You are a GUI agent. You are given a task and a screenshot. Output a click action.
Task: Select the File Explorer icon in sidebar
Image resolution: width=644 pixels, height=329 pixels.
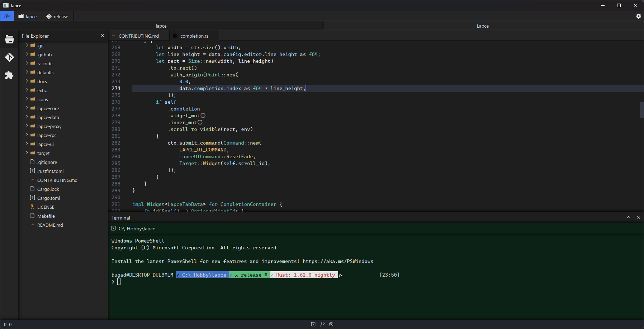(x=9, y=39)
